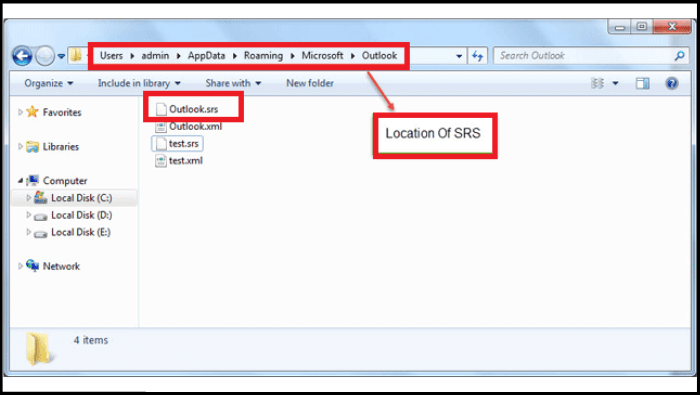This screenshot has height=395, width=700.
Task: Select Outlook in the address path
Action: (379, 55)
